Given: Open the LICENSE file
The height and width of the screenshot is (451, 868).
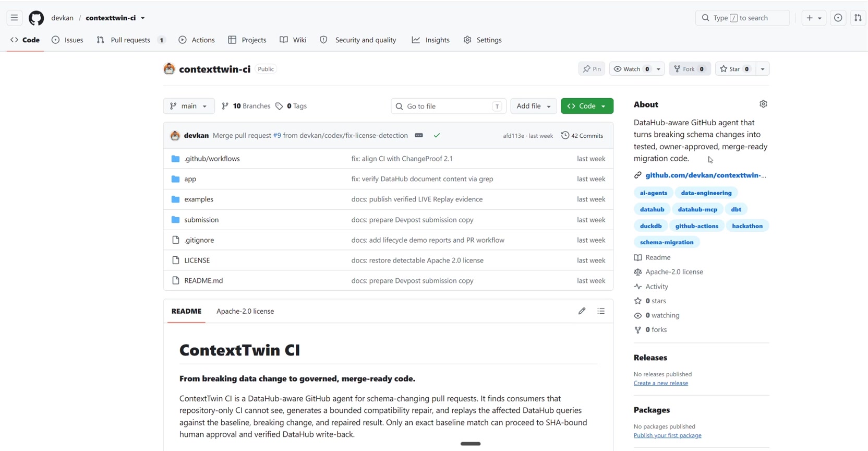Looking at the screenshot, I should (x=197, y=260).
